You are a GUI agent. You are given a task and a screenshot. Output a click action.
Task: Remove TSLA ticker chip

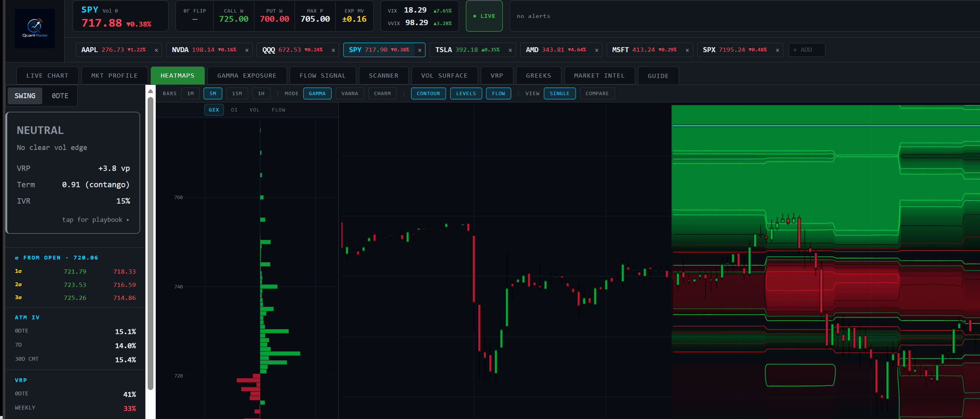tap(510, 50)
